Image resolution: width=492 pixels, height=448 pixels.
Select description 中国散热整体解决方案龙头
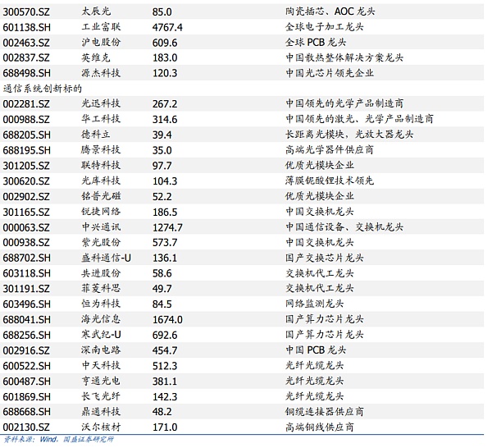click(x=344, y=57)
